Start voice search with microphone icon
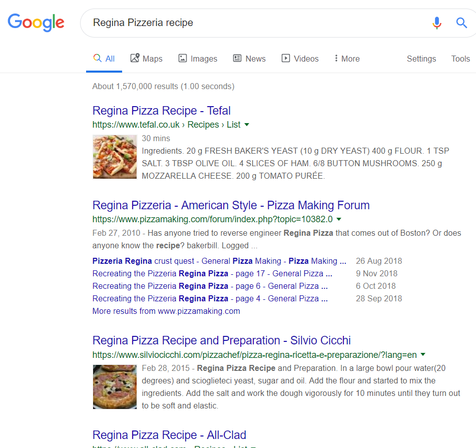Screen dimensions: 476x448 click(x=437, y=23)
